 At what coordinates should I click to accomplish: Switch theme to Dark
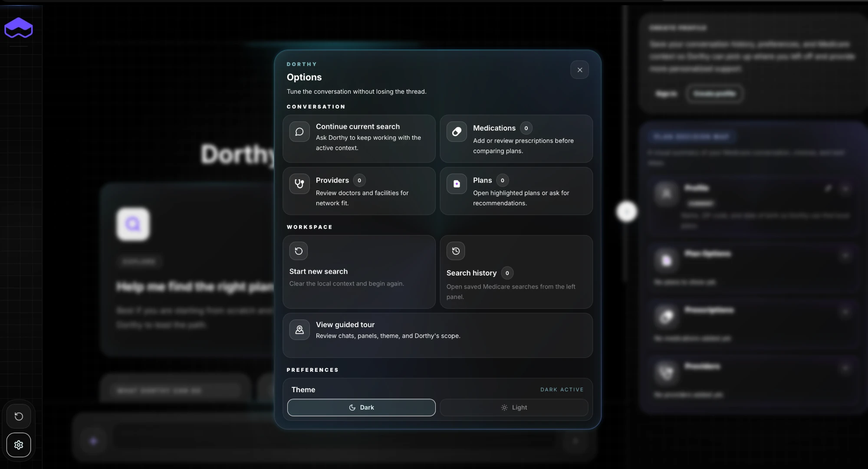point(361,407)
